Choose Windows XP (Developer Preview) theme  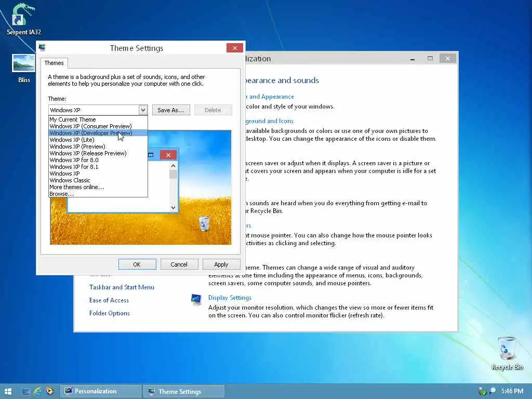pyautogui.click(x=98, y=133)
